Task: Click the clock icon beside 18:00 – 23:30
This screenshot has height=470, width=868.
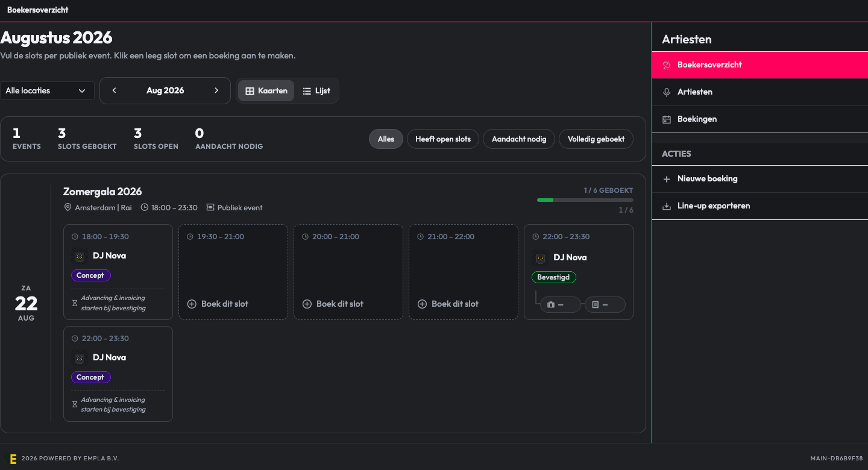Action: point(145,207)
